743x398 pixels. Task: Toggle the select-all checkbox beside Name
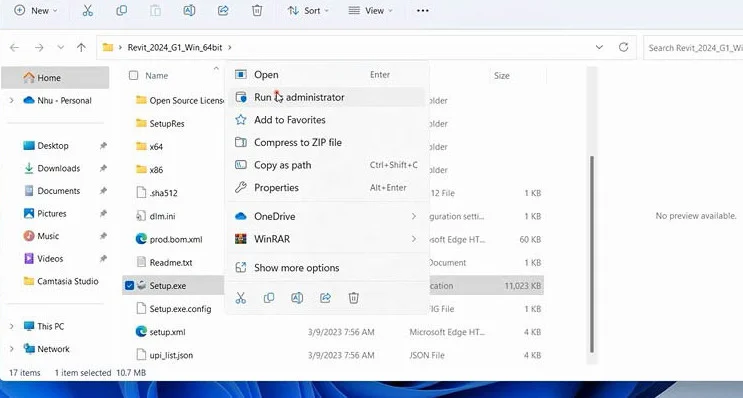pyautogui.click(x=134, y=75)
